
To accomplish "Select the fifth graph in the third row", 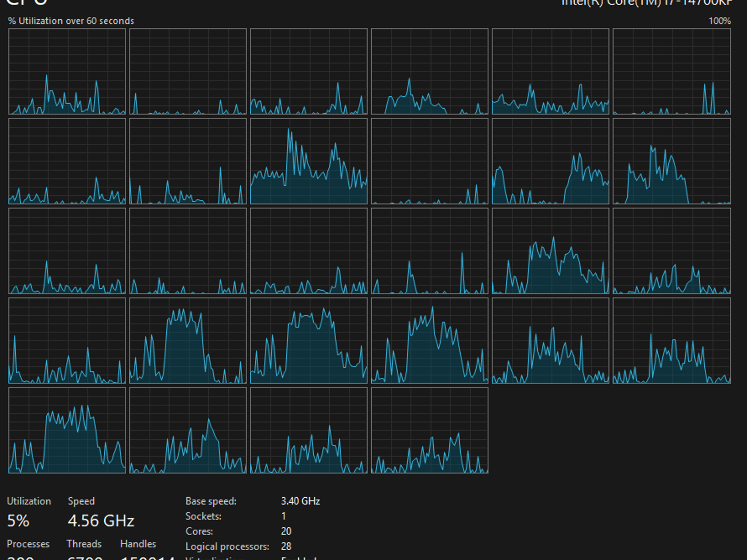I will (x=551, y=251).
